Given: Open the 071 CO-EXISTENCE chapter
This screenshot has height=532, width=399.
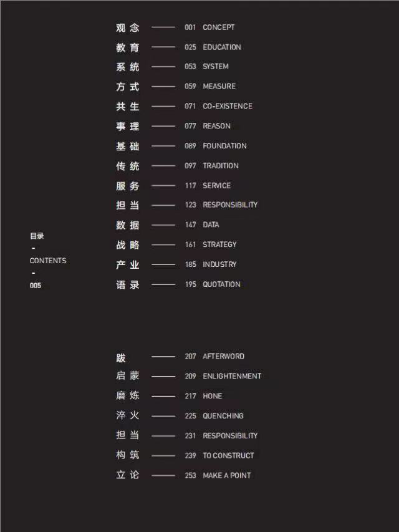Looking at the screenshot, I should click(x=227, y=107).
